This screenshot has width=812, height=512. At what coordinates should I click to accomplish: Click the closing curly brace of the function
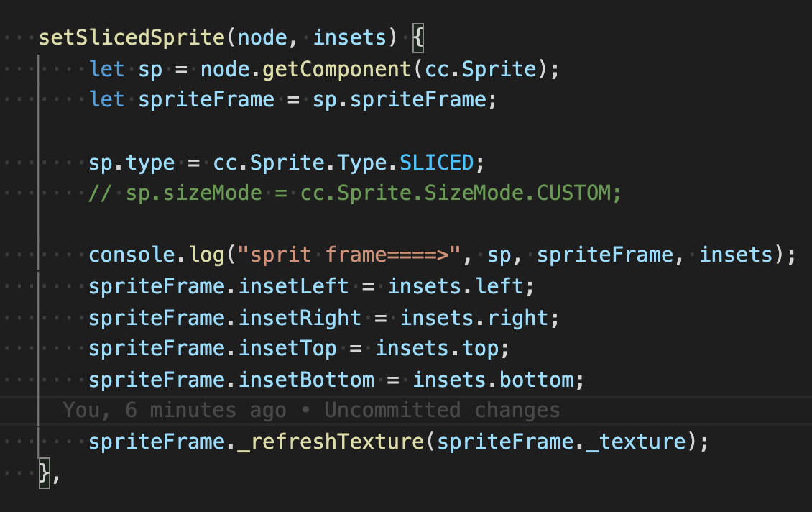(x=45, y=472)
